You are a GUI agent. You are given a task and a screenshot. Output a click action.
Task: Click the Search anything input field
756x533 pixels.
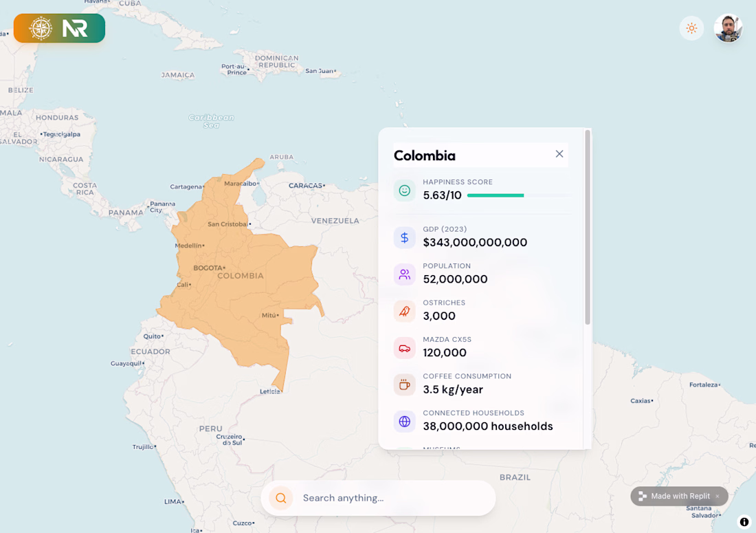pyautogui.click(x=392, y=498)
